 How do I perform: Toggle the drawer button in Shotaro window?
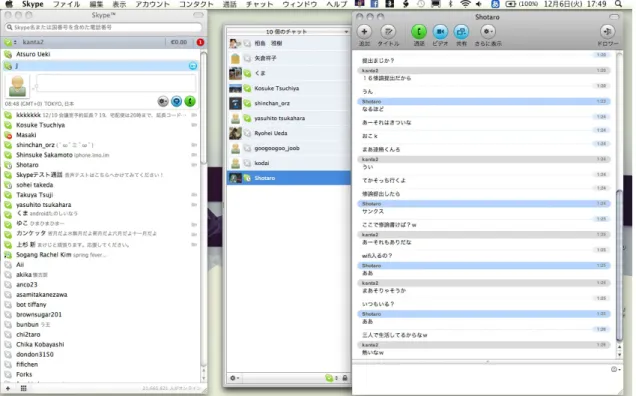[x=607, y=32]
